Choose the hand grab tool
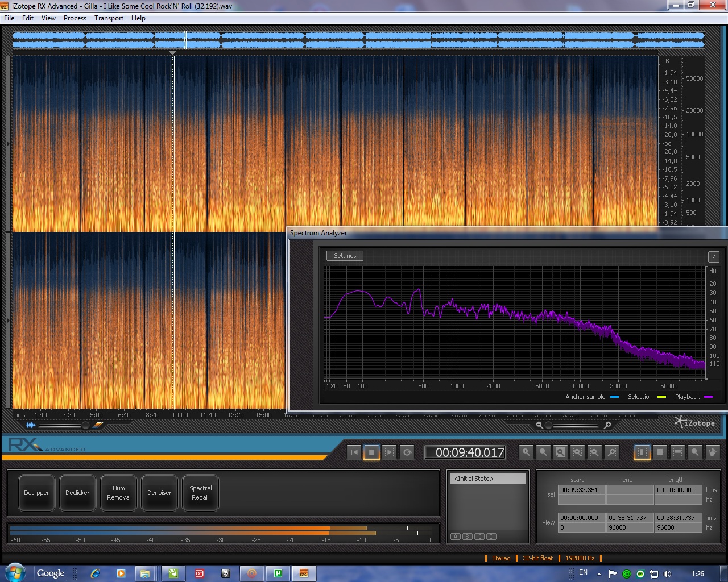Screen dimensions: 728x582 click(713, 452)
